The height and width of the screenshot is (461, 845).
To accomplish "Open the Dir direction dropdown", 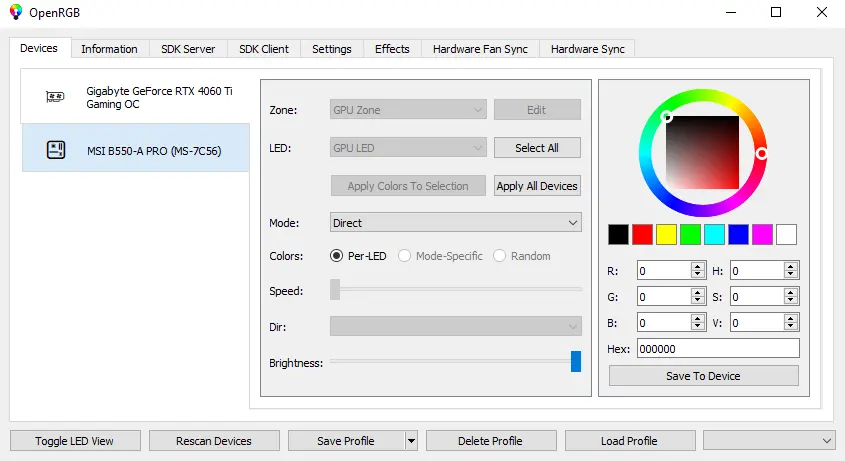I will click(456, 326).
